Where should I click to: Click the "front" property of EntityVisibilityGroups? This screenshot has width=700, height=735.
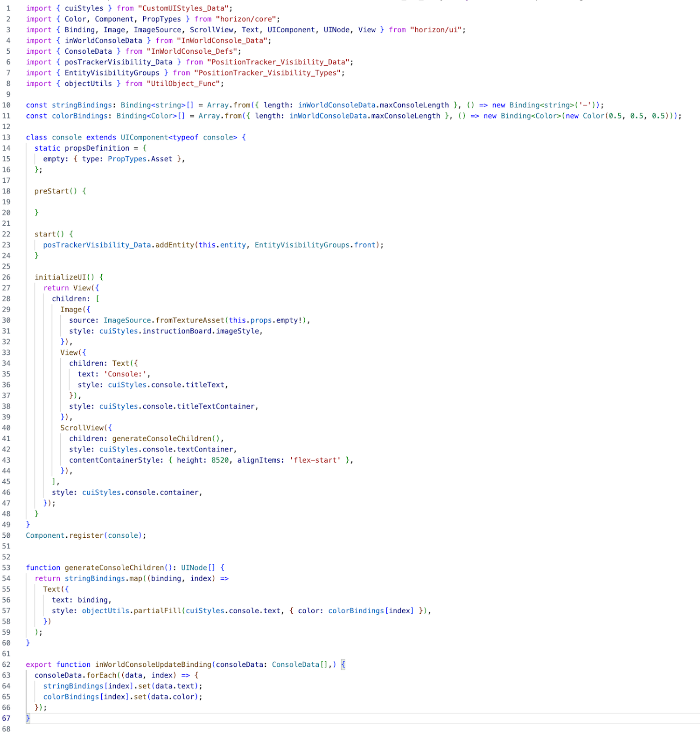pyautogui.click(x=364, y=245)
